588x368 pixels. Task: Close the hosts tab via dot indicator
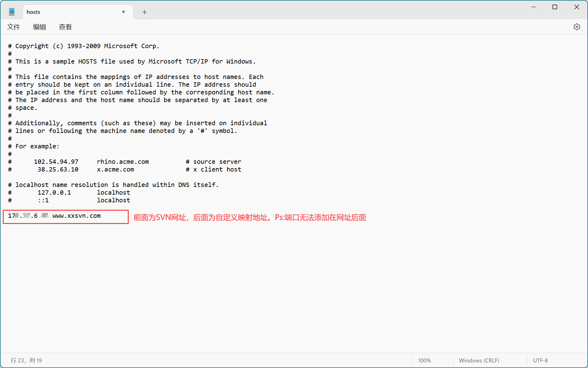tap(123, 12)
